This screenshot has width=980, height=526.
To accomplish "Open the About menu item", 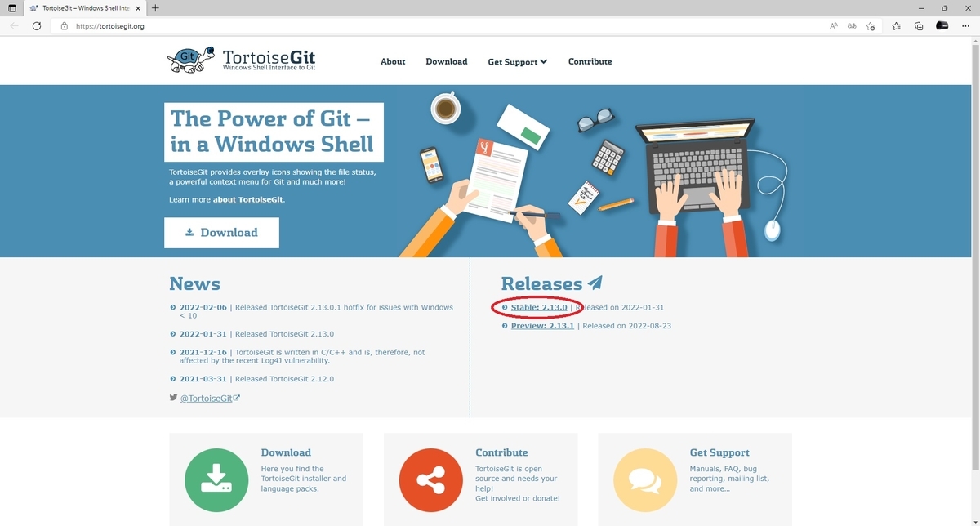I will tap(393, 61).
